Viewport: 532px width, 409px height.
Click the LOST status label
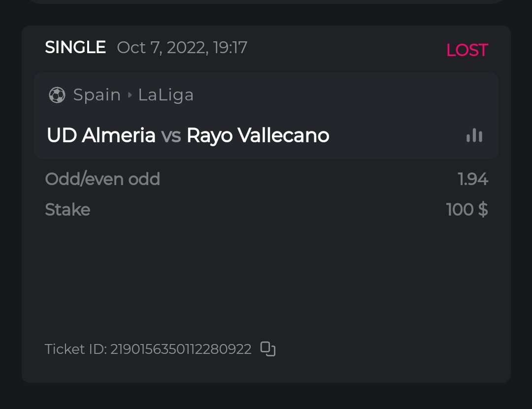pyautogui.click(x=466, y=50)
